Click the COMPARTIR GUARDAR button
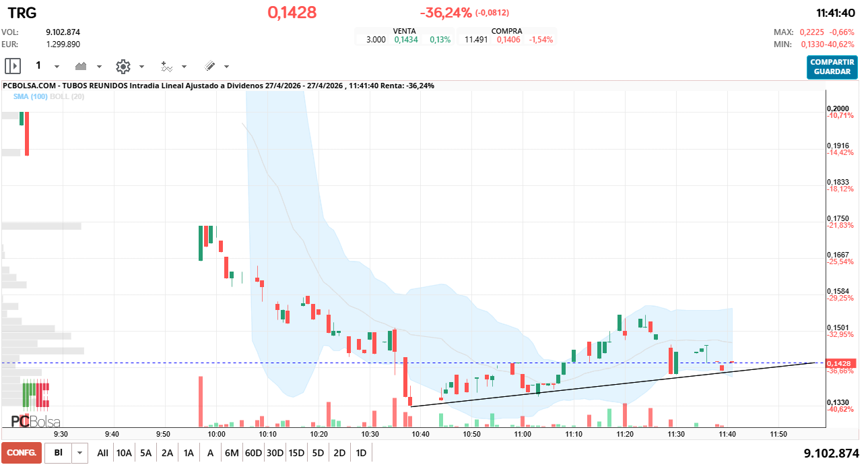Viewport: 868px width, 467px height. tap(832, 67)
